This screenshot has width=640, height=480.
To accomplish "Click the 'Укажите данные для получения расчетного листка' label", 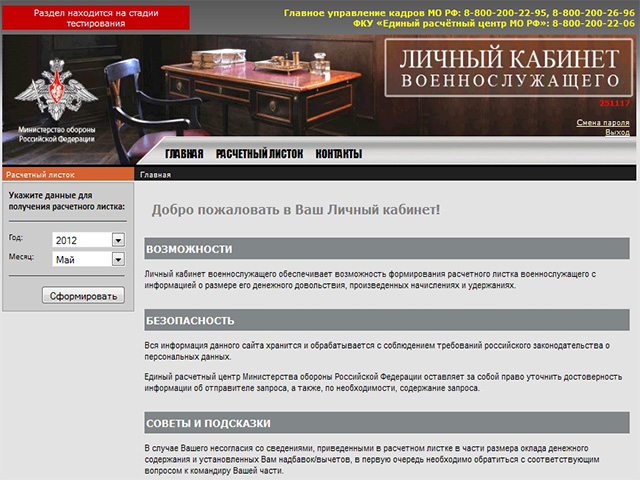I will tap(67, 201).
